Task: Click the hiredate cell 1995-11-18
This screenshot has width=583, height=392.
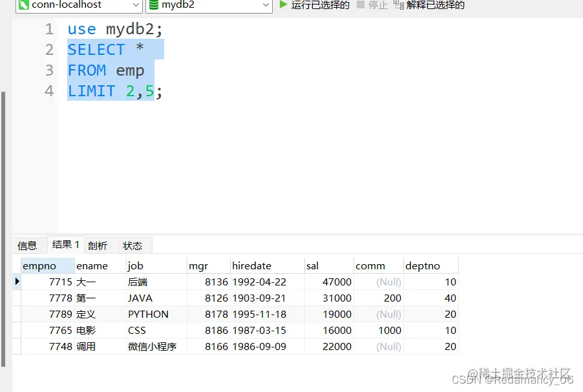Action: 268,315
